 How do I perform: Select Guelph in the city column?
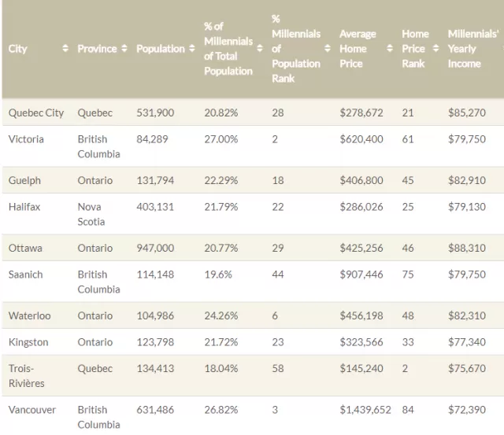pyautogui.click(x=24, y=180)
